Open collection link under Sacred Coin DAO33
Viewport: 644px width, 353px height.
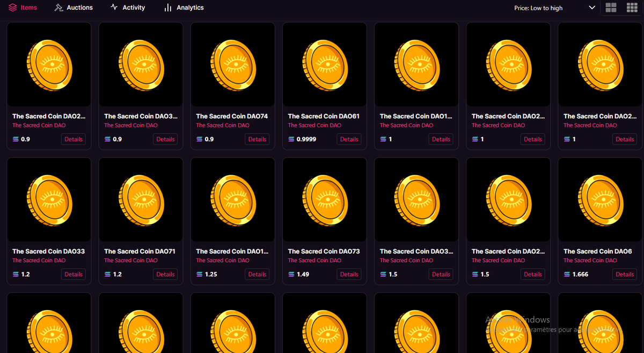pos(39,260)
